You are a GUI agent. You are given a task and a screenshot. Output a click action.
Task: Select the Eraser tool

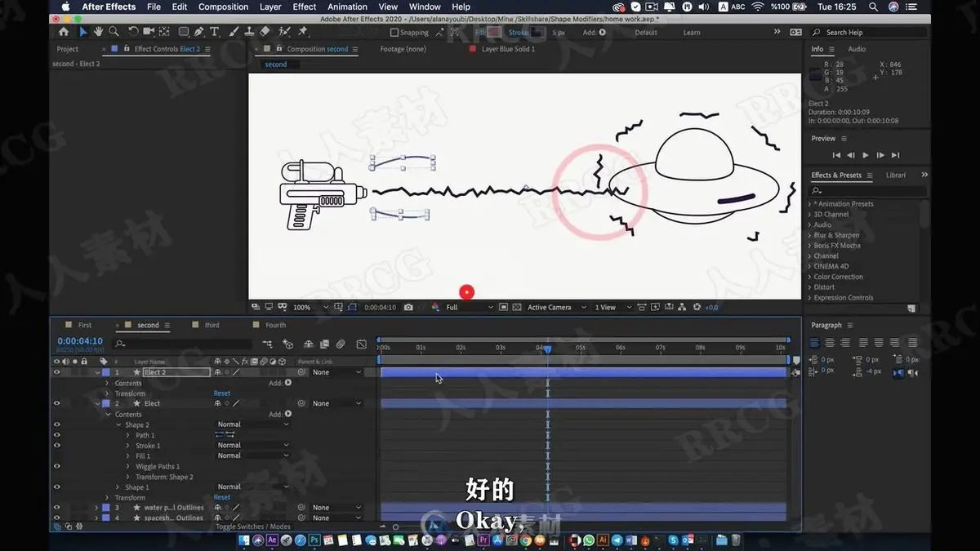point(264,32)
